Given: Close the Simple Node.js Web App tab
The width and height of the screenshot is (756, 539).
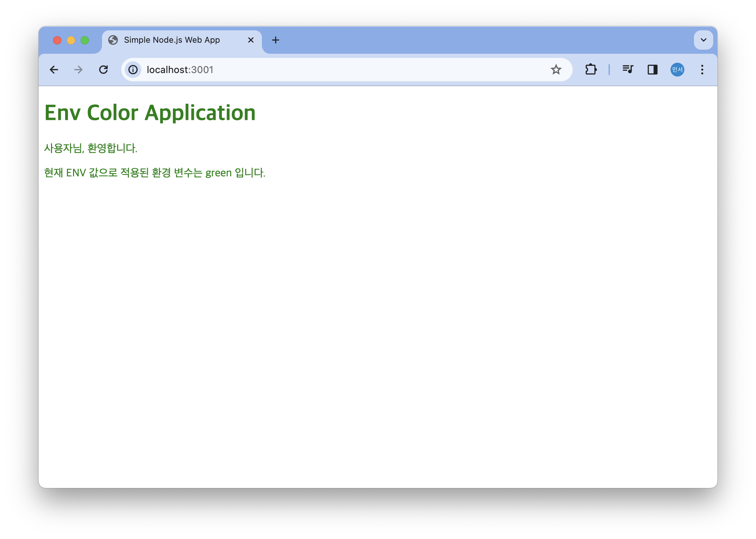Looking at the screenshot, I should [x=251, y=40].
